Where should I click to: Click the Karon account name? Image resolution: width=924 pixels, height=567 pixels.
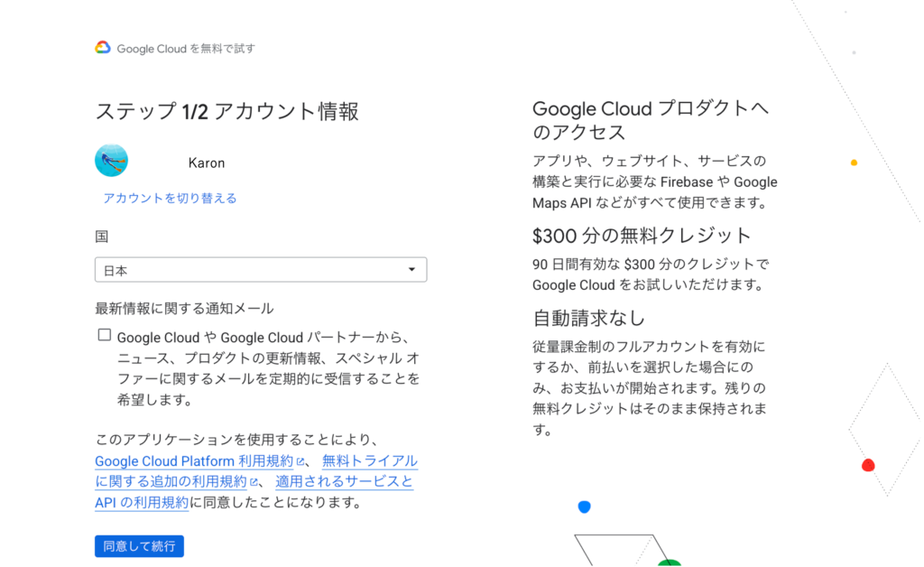pos(207,163)
